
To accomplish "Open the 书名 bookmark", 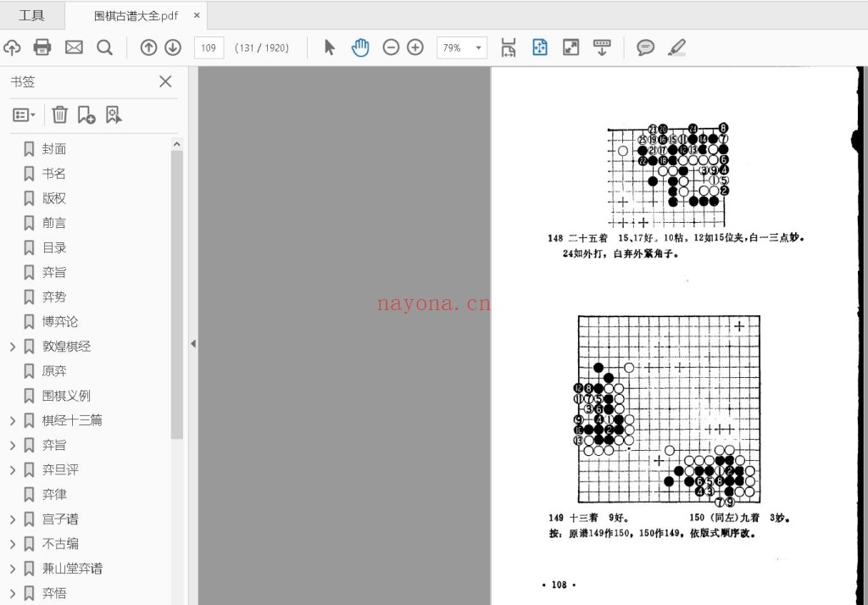I will 54,174.
